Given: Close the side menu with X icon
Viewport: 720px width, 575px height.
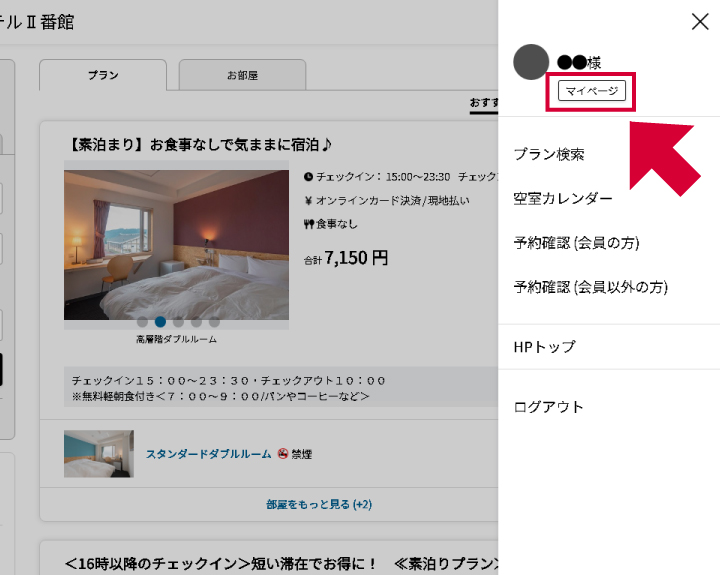Looking at the screenshot, I should point(699,22).
